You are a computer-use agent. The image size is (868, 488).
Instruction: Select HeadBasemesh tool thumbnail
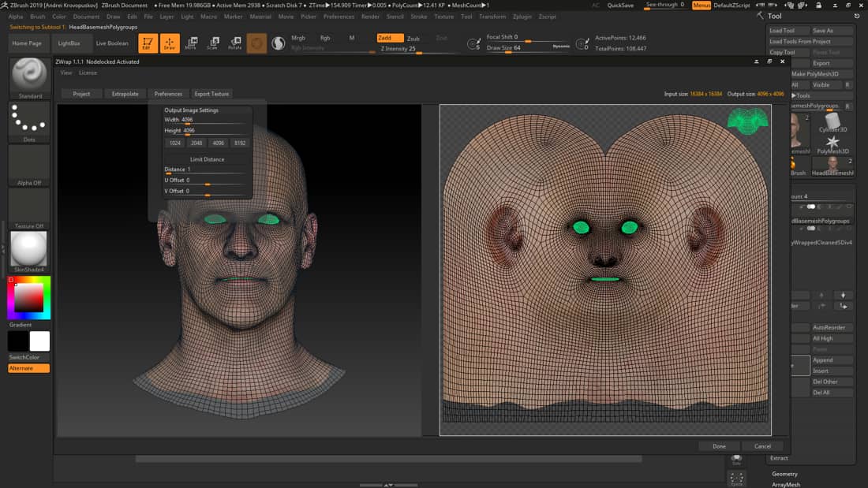(832, 165)
